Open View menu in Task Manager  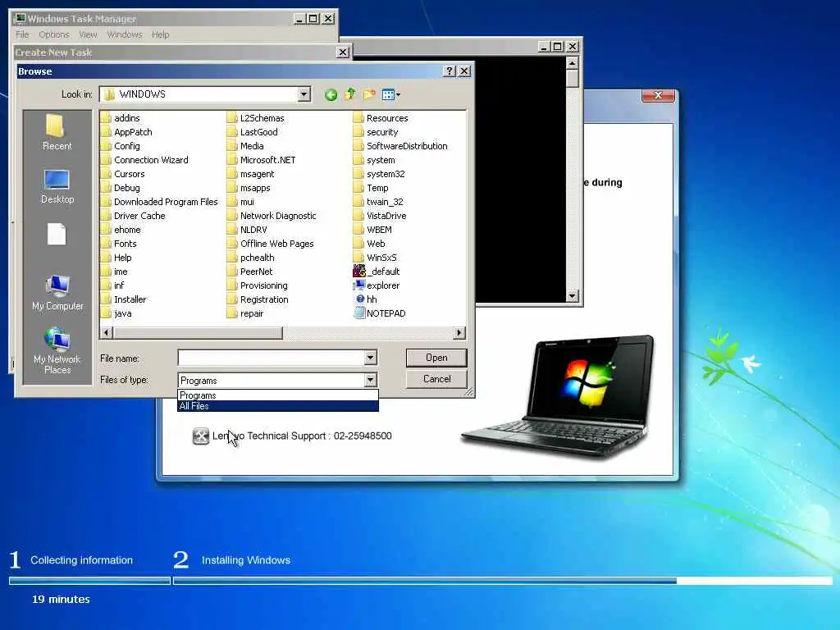coord(89,34)
